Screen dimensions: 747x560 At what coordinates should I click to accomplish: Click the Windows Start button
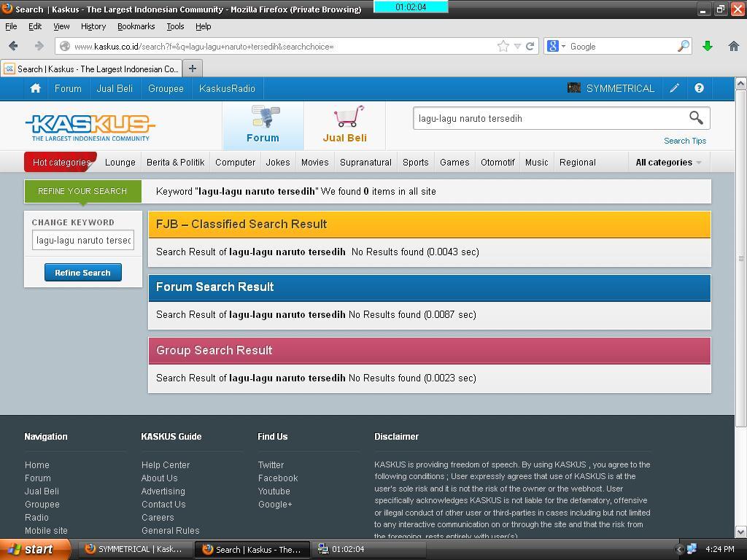click(x=34, y=550)
